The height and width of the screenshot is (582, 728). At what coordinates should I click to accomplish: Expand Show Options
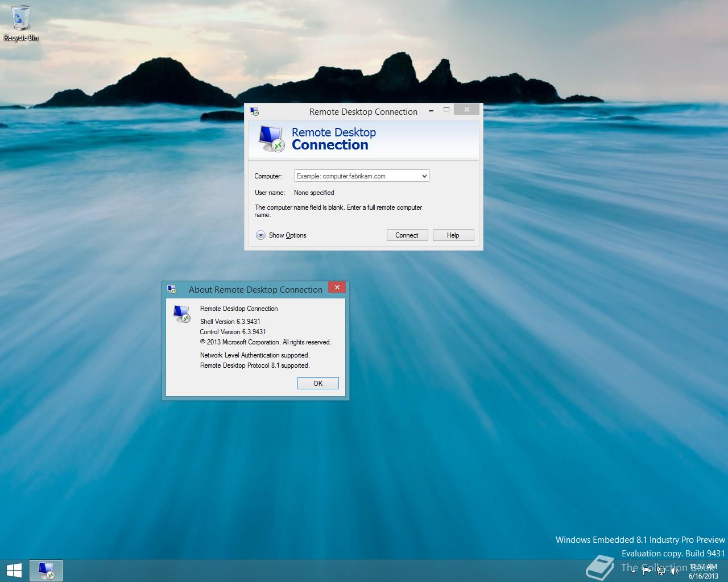coord(281,235)
